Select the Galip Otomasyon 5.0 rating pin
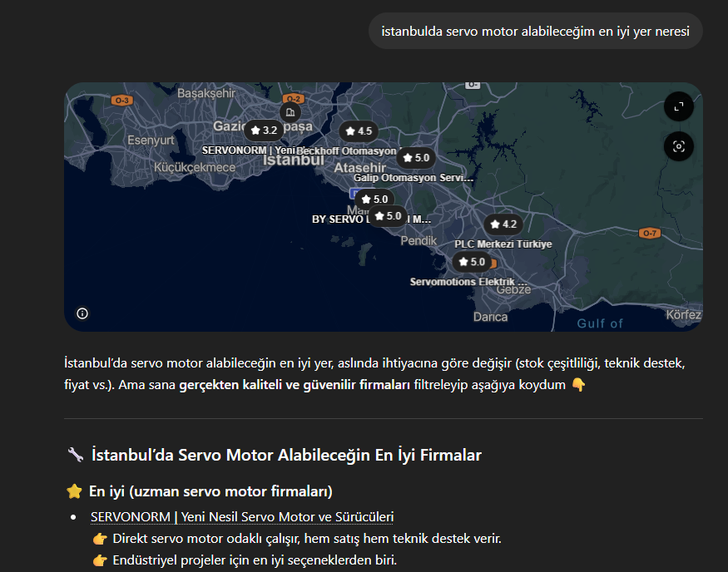The width and height of the screenshot is (728, 572). [415, 157]
